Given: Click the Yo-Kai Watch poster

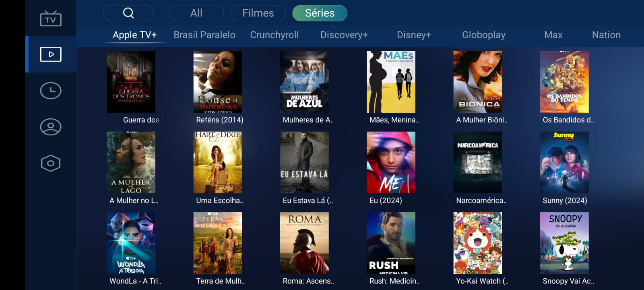Looking at the screenshot, I should pos(478,243).
